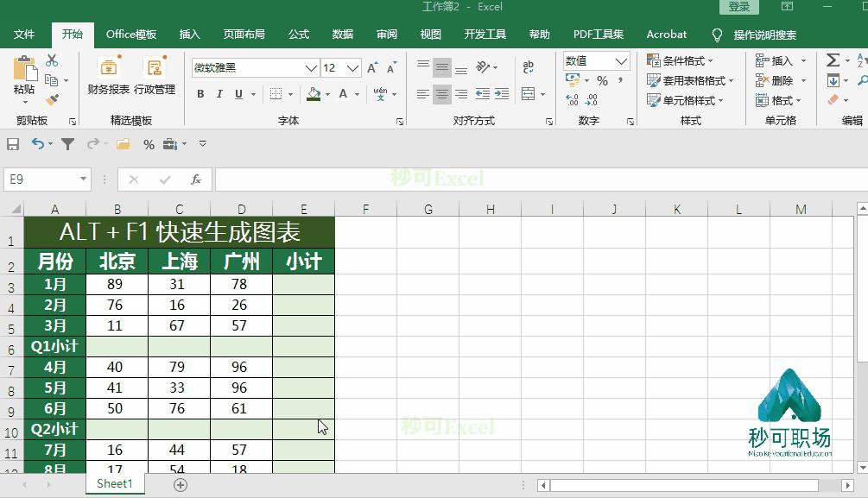Switch to the 插入 ribbon tab

click(189, 35)
